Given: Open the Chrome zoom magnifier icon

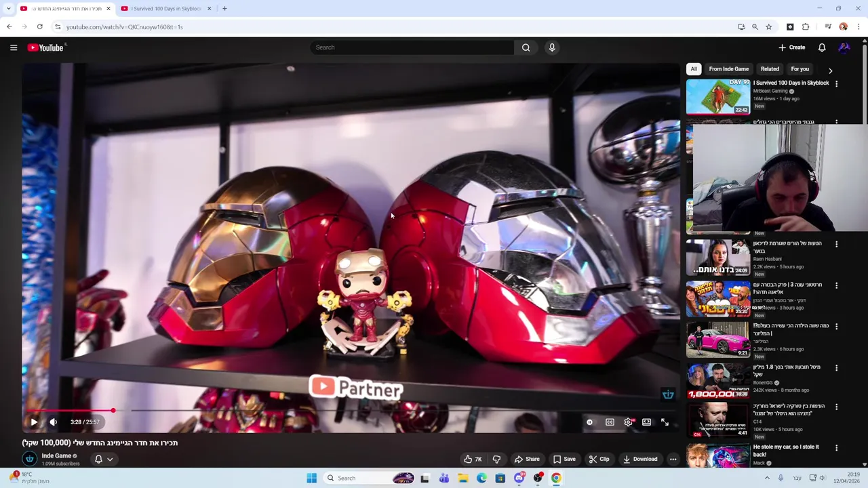Looking at the screenshot, I should tap(755, 27).
